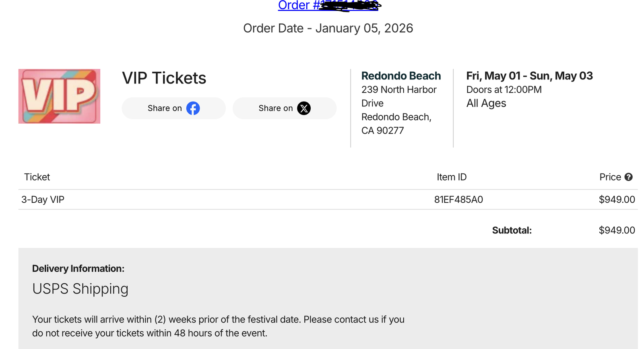
Task: Click the Order Date - January 05, 2026 text
Action: [328, 28]
